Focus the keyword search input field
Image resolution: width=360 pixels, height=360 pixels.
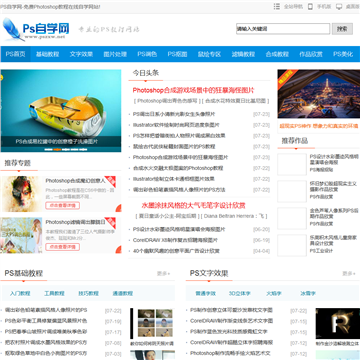(283, 29)
